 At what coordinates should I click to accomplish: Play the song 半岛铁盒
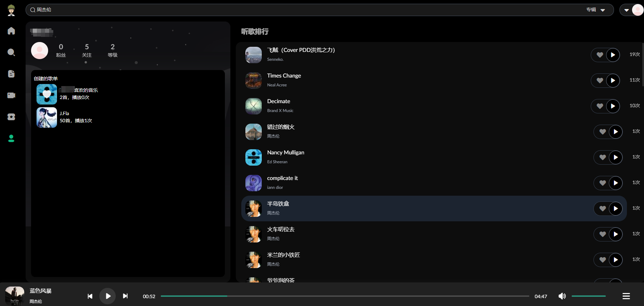(616, 209)
